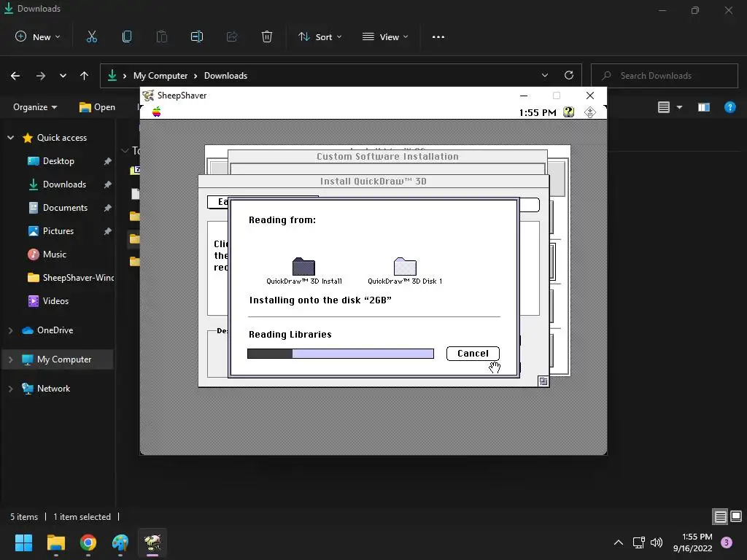Viewport: 747px width, 560px height.
Task: Select Videos in Quick access
Action: (55, 301)
